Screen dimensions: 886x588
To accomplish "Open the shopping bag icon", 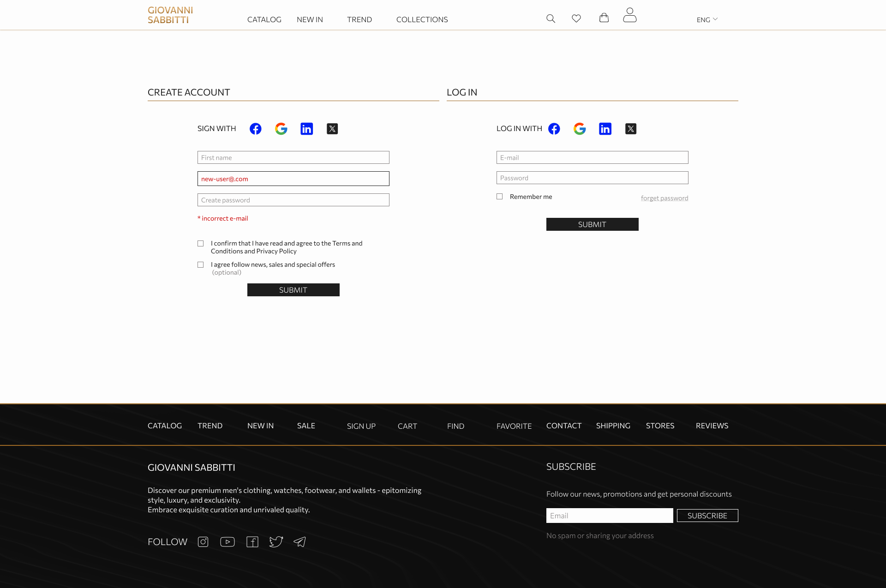I will coord(604,18).
